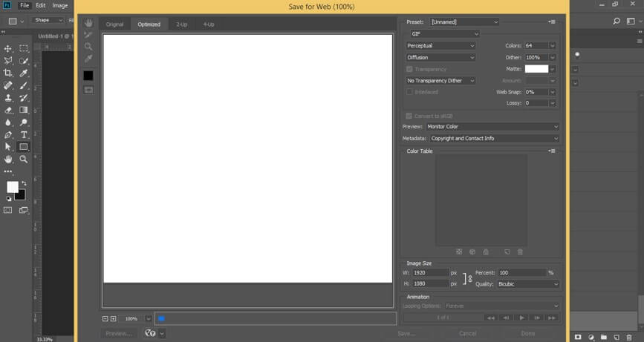644x342 pixels.
Task: Open the Image menu
Action: coord(60,5)
